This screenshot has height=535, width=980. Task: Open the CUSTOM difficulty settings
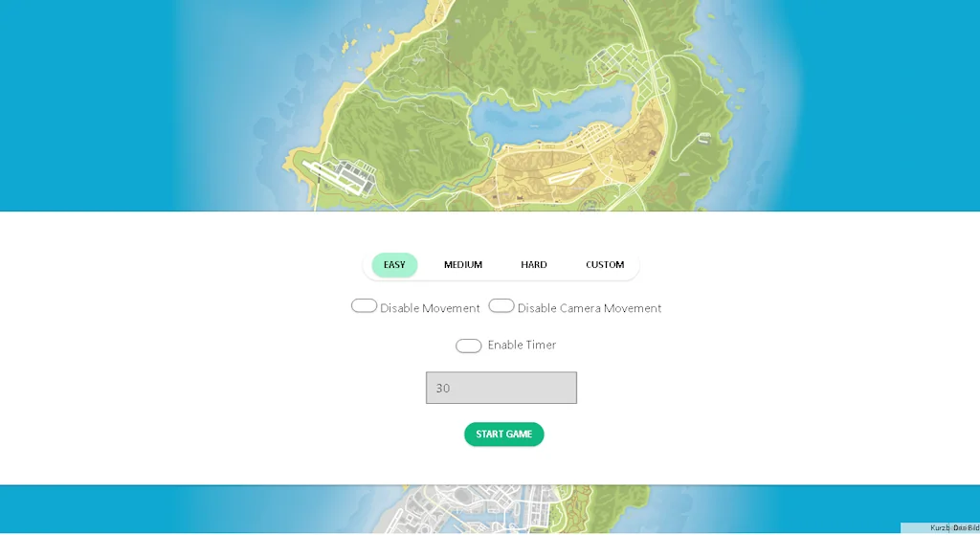pos(605,265)
